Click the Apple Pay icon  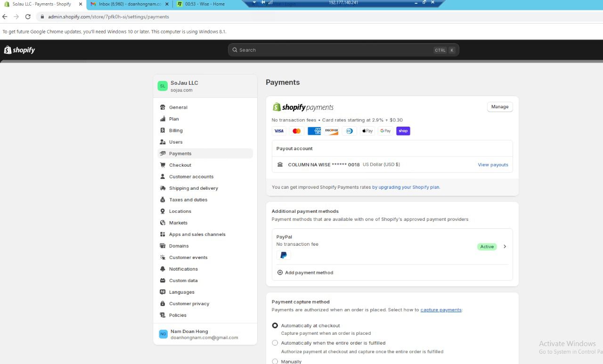(367, 131)
